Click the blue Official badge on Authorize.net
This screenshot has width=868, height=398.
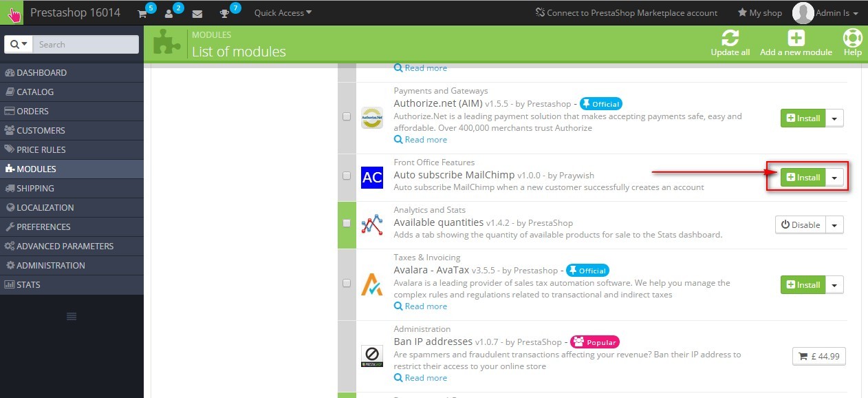click(x=600, y=104)
